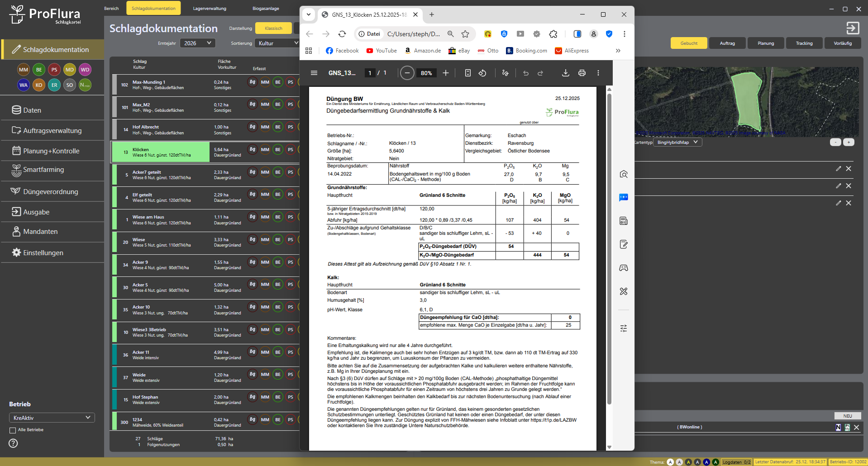868x466 pixels.
Task: Switch to the Lagerverwaltung tab
Action: coord(210,9)
